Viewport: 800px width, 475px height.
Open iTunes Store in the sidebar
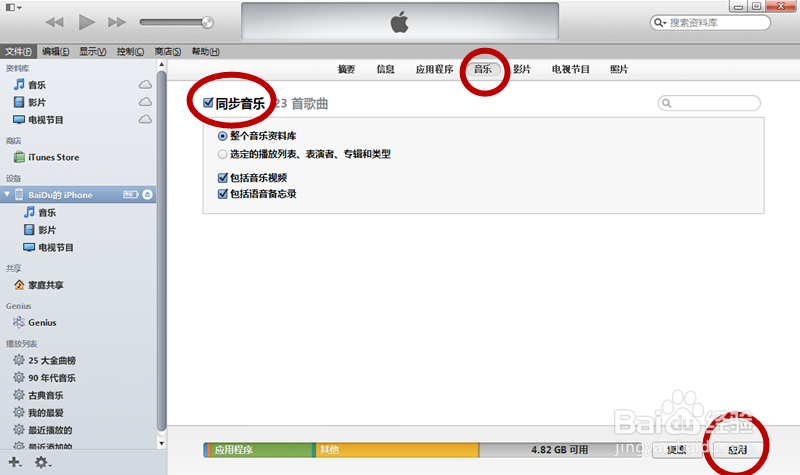click(46, 157)
